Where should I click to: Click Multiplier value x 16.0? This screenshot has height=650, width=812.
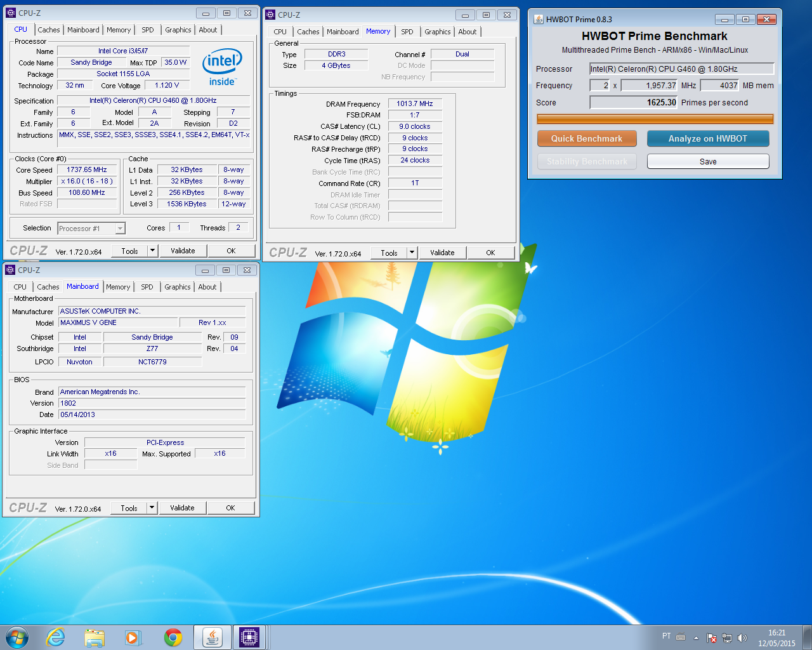(87, 182)
